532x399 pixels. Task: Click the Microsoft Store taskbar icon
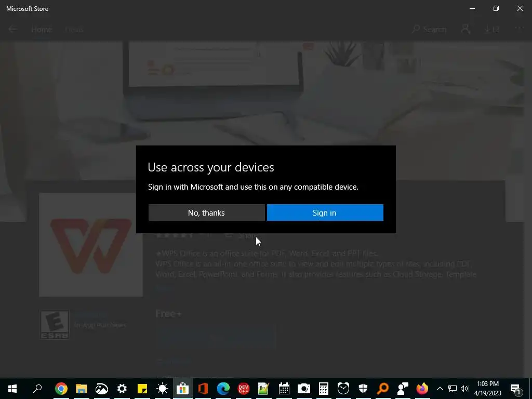coord(182,389)
